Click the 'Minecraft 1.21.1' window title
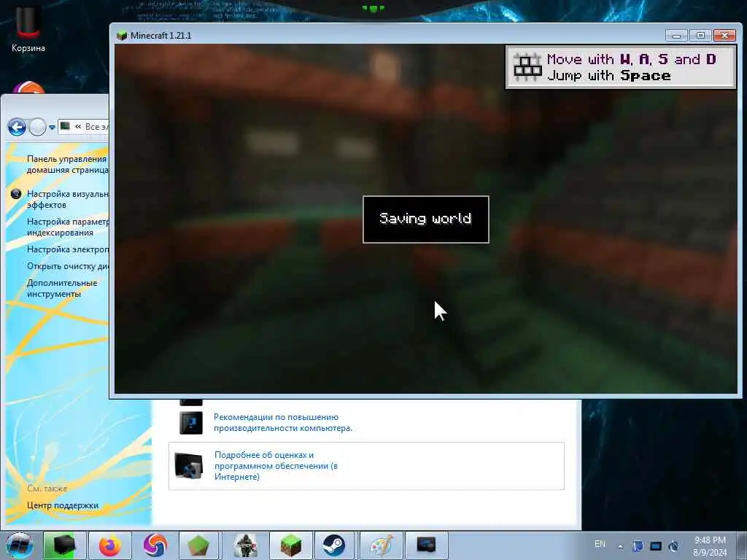The height and width of the screenshot is (560, 747). (x=161, y=36)
